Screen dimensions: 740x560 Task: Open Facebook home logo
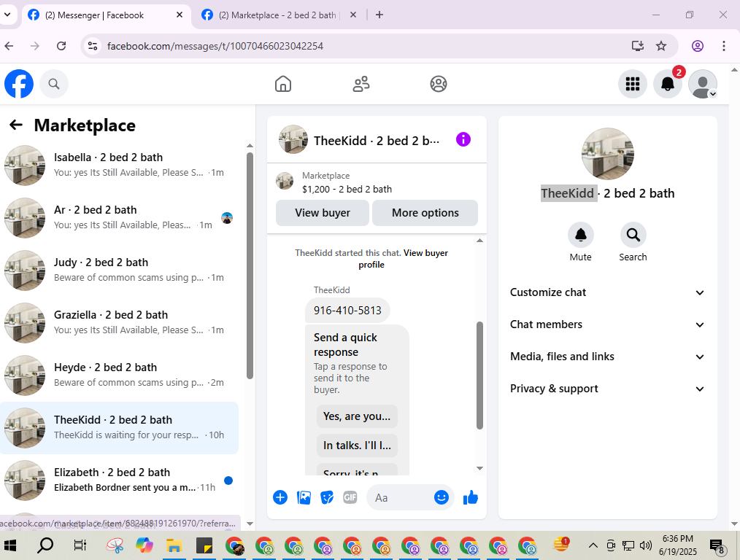19,84
